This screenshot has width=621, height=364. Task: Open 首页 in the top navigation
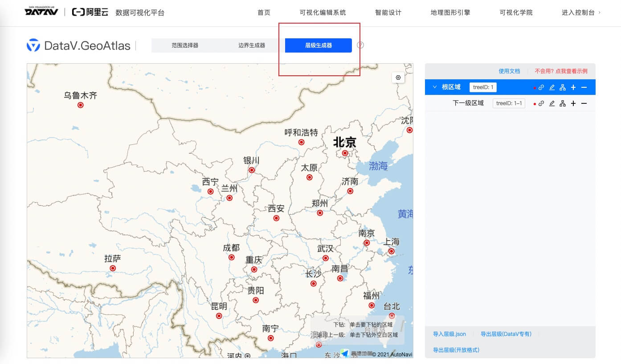point(264,12)
